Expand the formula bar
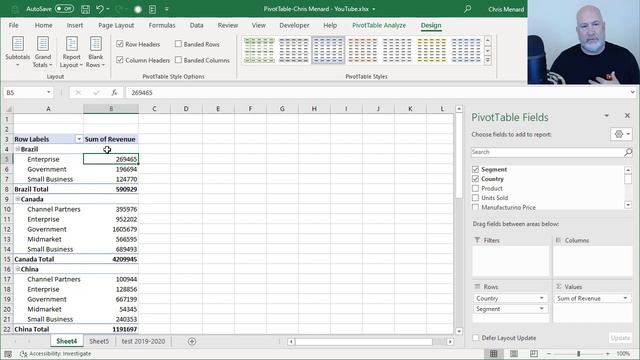640x360 pixels. click(632, 92)
